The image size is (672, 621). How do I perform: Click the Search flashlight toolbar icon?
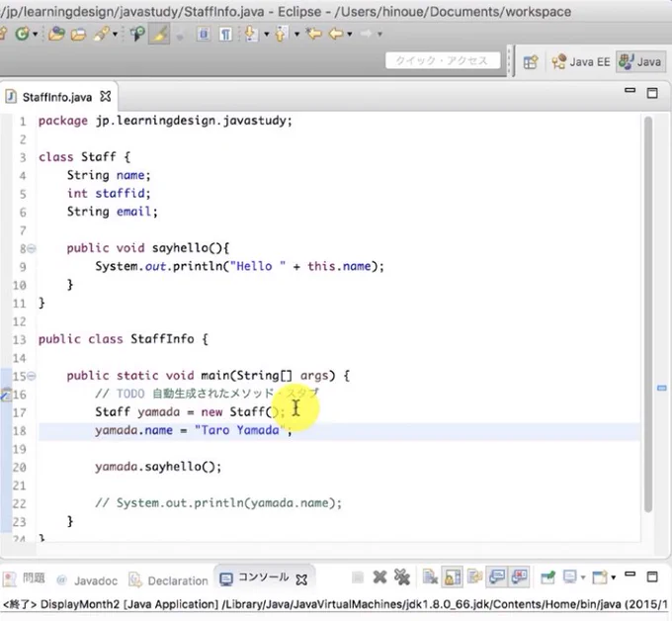pyautogui.click(x=102, y=34)
